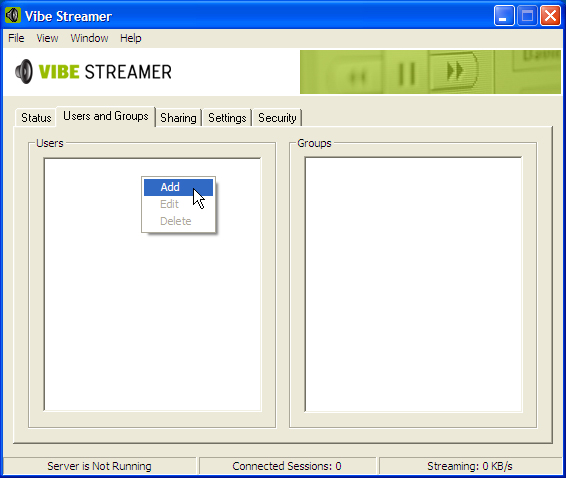This screenshot has width=566, height=478.
Task: Open the Settings tab
Action: click(227, 118)
